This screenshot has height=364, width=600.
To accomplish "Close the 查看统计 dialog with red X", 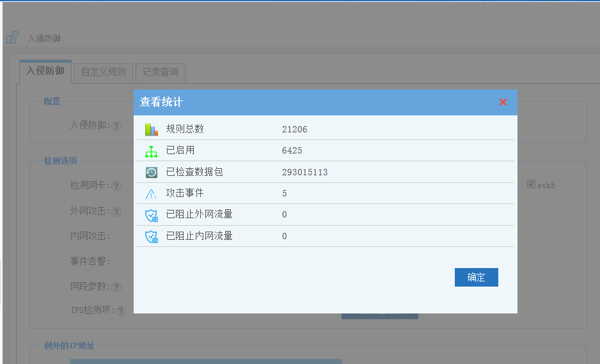I will coord(503,102).
